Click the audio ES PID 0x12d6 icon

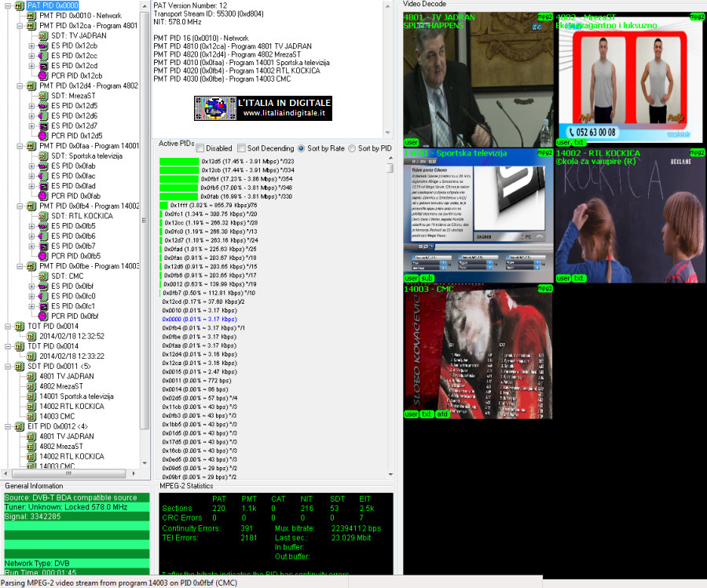pos(43,116)
